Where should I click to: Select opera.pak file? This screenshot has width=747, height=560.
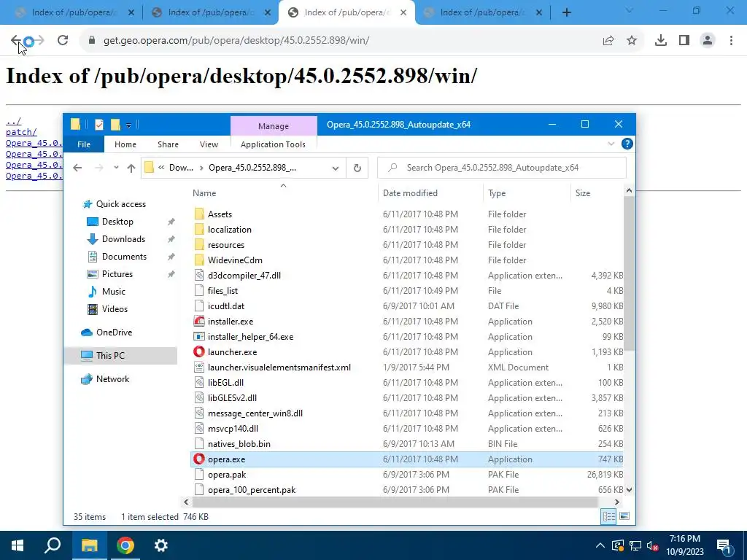point(227,475)
